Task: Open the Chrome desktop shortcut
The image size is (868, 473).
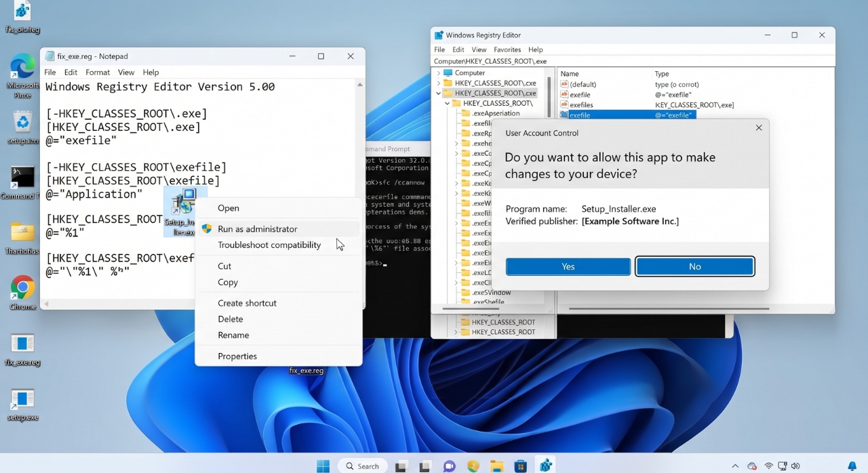Action: [x=23, y=288]
